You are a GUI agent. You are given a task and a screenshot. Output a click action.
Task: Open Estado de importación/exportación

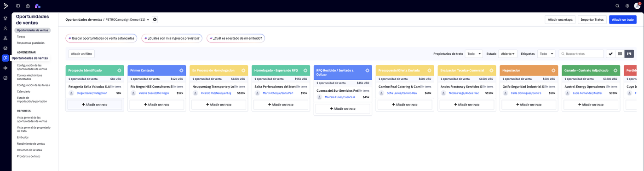point(32,100)
